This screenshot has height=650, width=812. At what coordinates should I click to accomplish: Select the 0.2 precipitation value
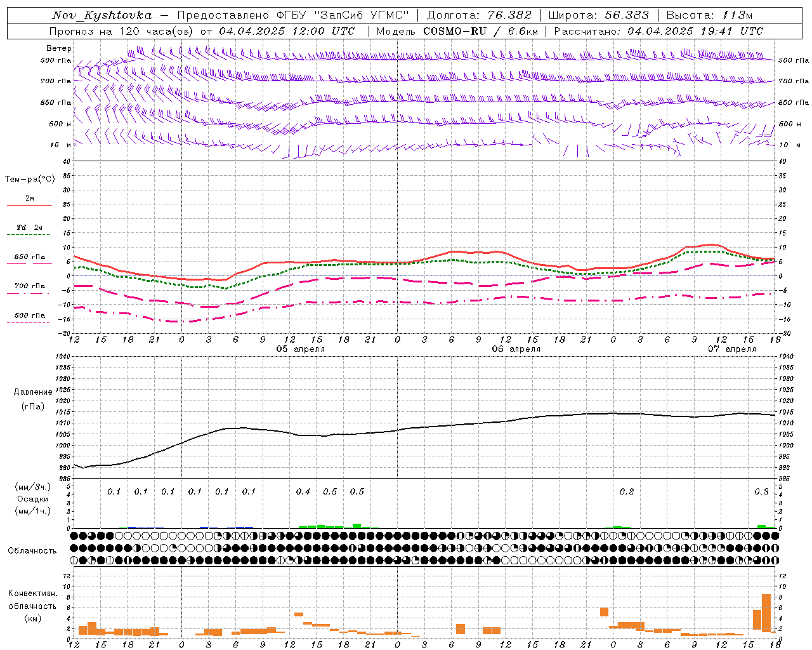[627, 492]
